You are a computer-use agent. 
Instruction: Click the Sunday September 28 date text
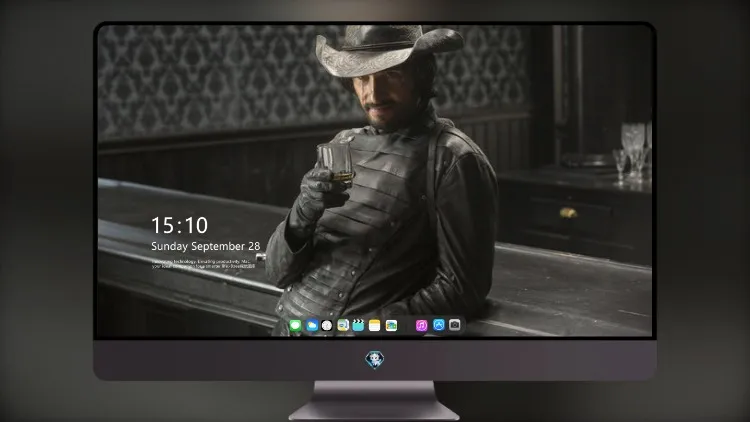coord(206,246)
